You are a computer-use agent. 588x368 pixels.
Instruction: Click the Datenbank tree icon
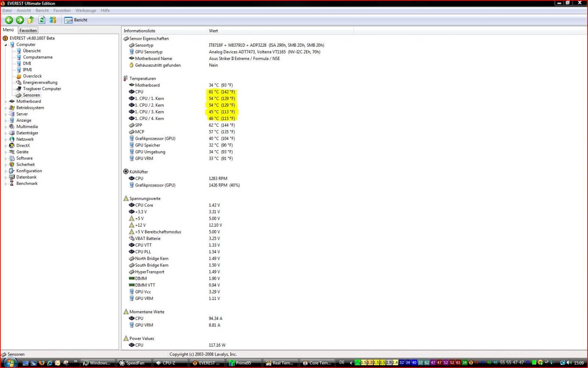pos(12,177)
